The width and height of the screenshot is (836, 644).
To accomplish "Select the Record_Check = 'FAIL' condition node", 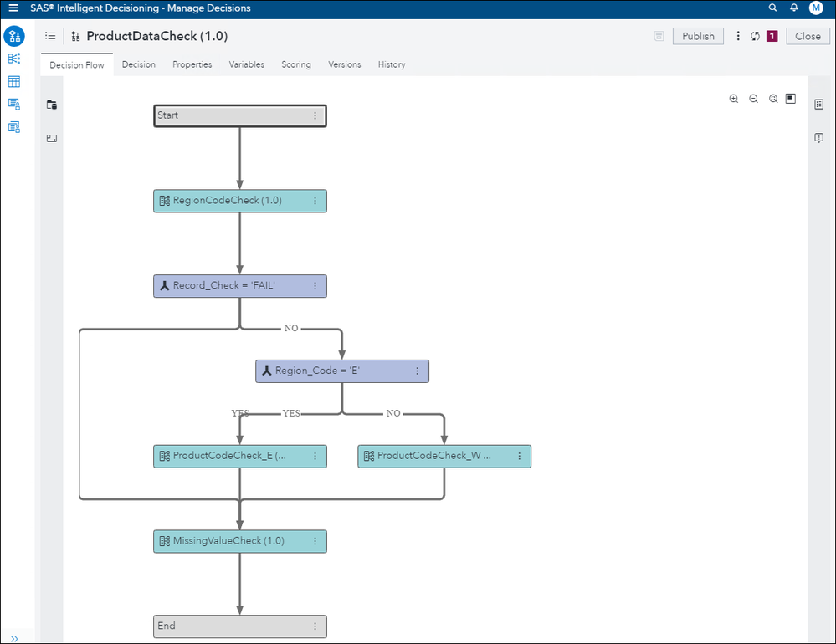I will (x=240, y=286).
